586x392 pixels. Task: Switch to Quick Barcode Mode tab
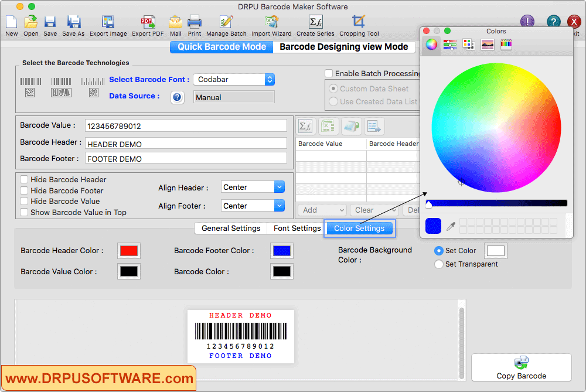(222, 47)
